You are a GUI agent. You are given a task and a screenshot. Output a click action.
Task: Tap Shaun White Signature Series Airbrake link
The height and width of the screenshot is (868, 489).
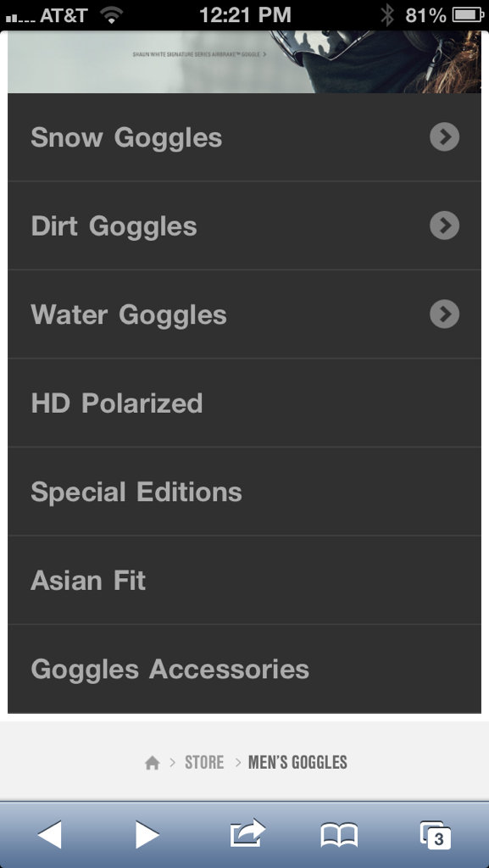[x=200, y=54]
